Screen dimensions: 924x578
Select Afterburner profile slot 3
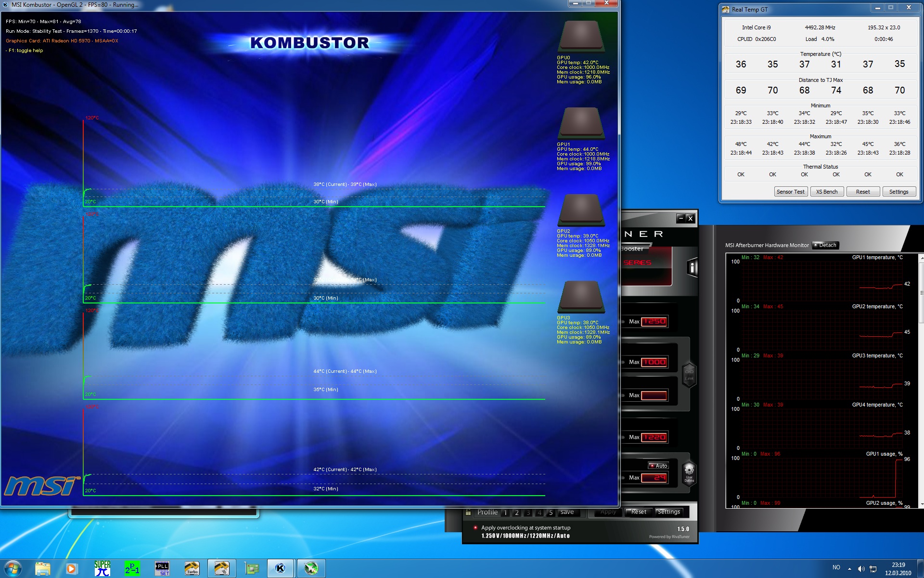[x=528, y=512]
